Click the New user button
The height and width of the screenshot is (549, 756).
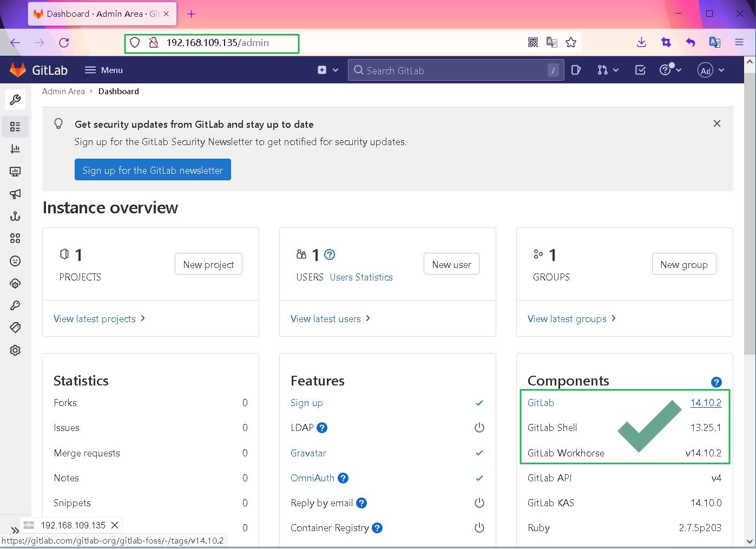[x=451, y=264]
